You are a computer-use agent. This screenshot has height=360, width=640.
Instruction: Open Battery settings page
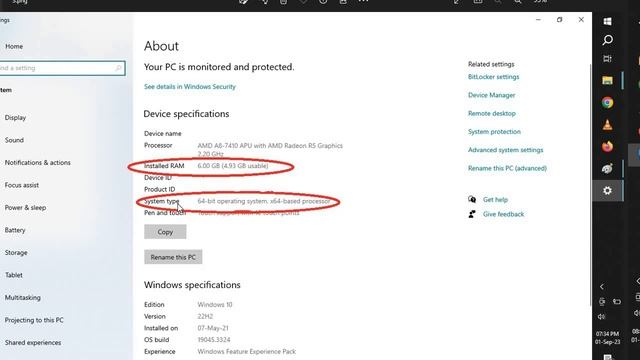pyautogui.click(x=15, y=230)
